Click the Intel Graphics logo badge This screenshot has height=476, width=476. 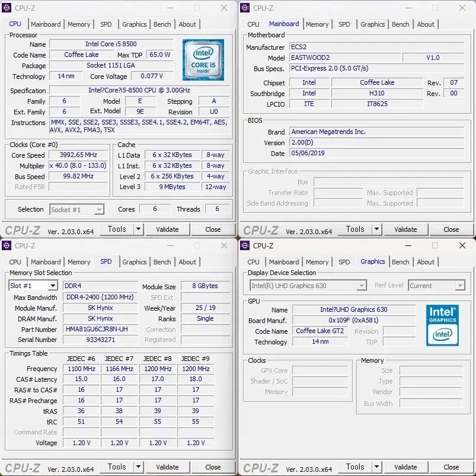[442, 325]
